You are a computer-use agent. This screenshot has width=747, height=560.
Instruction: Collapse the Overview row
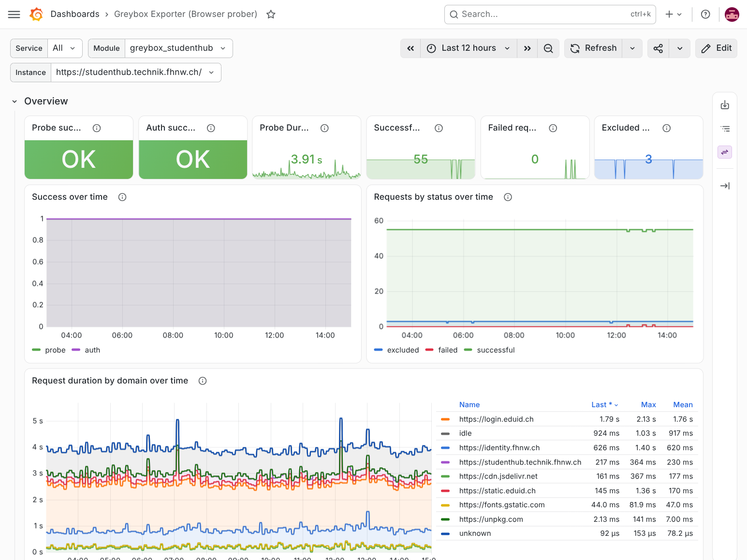tap(15, 102)
